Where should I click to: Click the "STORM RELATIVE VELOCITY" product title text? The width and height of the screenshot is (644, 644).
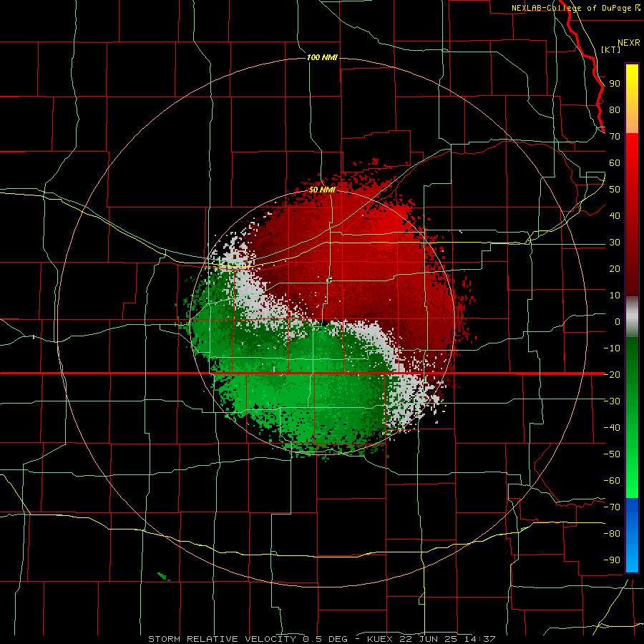pyautogui.click(x=224, y=639)
